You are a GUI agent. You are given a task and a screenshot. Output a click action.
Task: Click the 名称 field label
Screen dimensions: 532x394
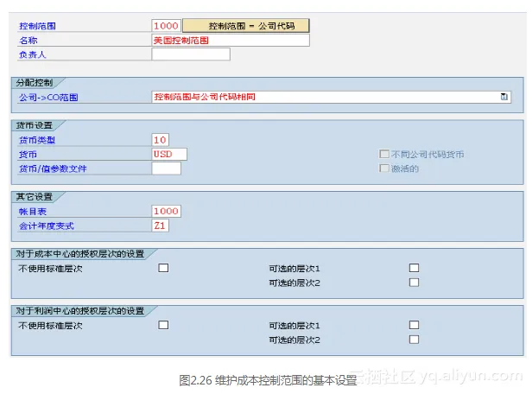point(28,41)
